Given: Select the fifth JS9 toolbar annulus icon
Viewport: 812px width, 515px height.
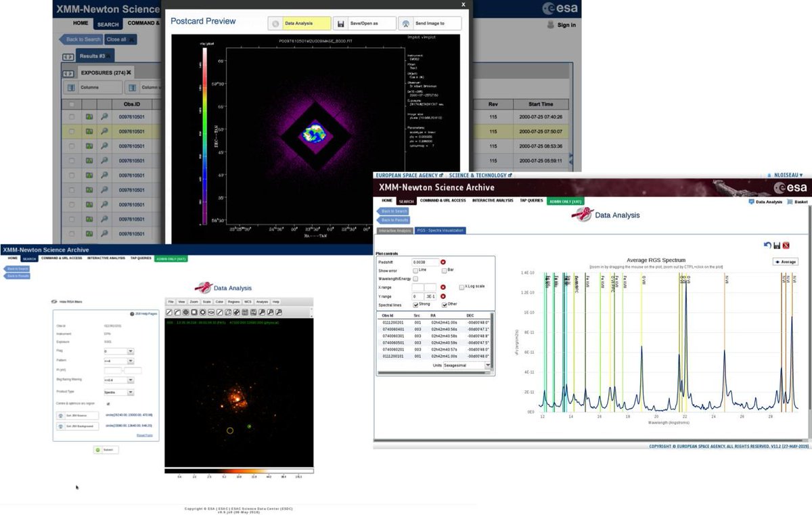Looking at the screenshot, I should (x=202, y=312).
